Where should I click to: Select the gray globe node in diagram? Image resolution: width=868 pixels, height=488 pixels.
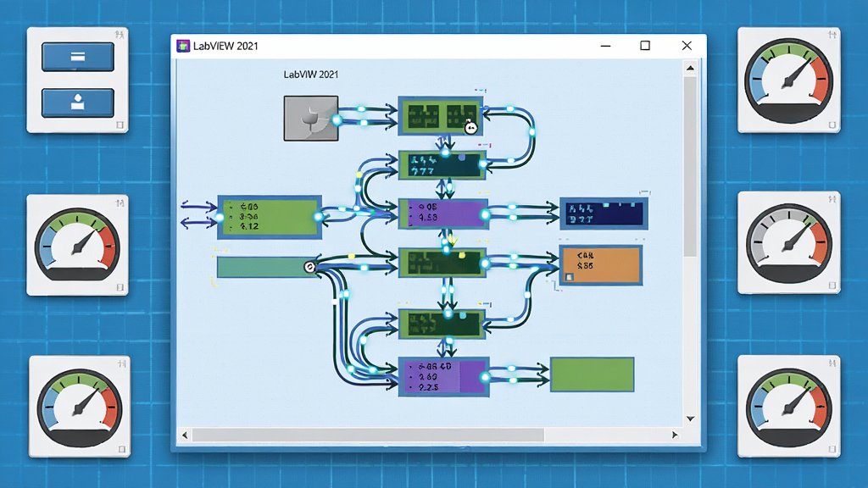pos(311,119)
